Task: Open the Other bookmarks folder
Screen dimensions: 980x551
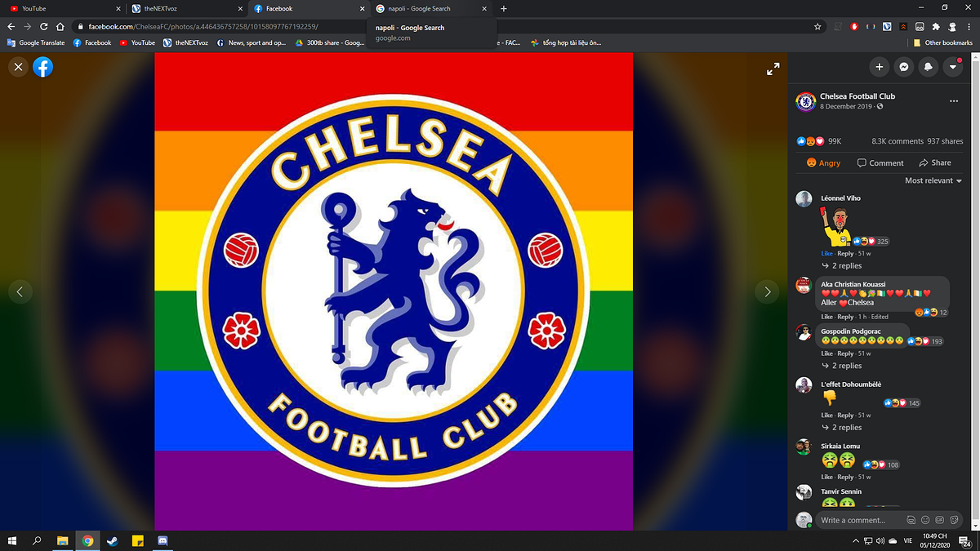Action: 943,42
